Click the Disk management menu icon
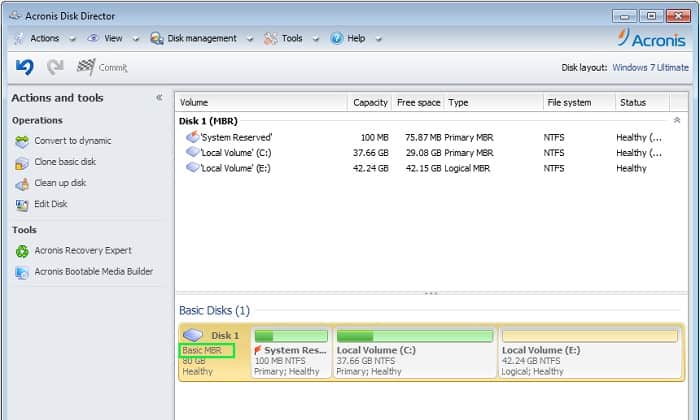This screenshot has width=700, height=420. (x=157, y=39)
